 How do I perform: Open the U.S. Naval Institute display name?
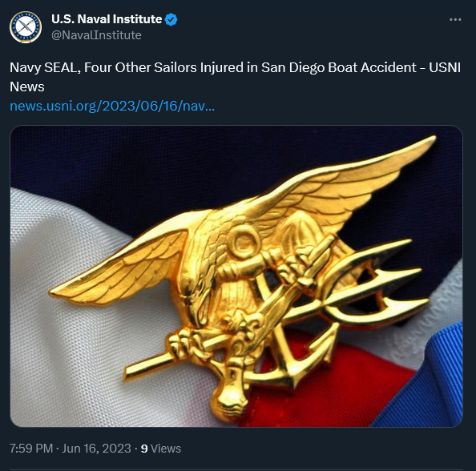107,19
